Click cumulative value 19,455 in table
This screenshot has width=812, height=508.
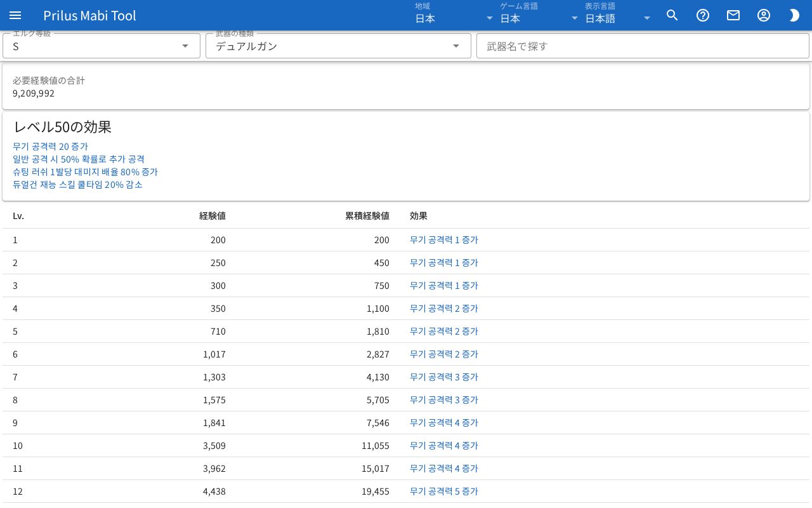(x=376, y=491)
